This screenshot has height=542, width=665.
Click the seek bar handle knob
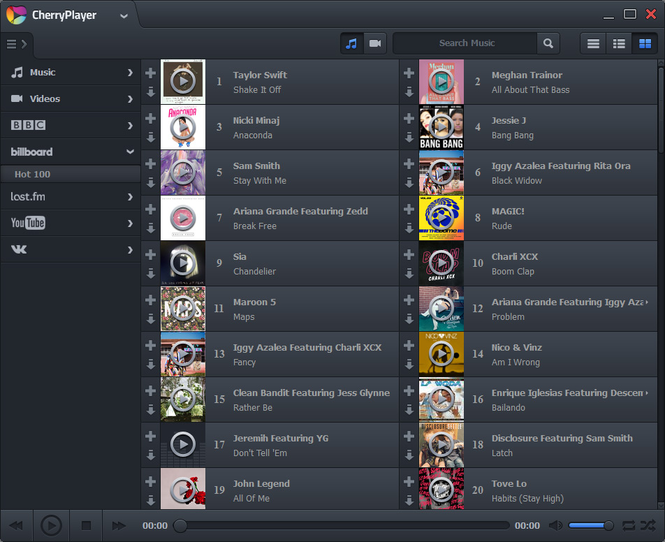[180, 525]
